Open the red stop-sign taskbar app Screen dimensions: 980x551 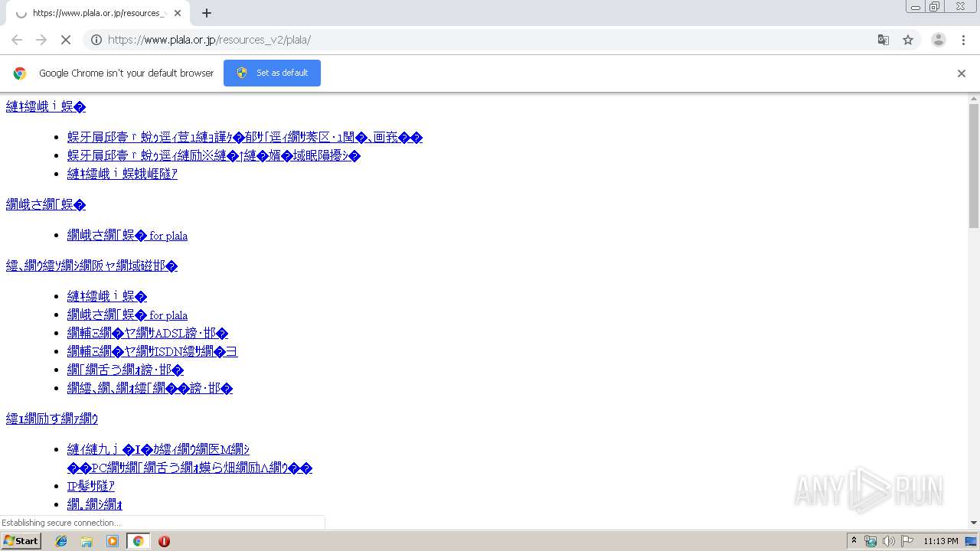(x=164, y=541)
